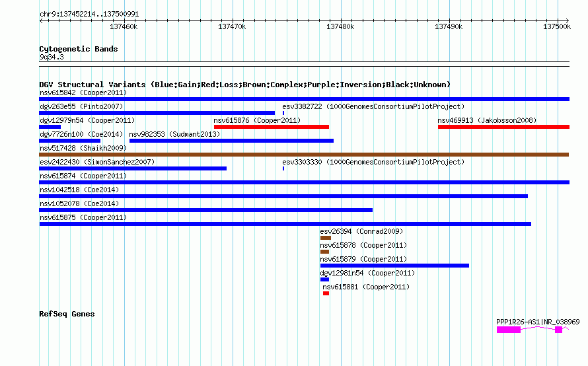The height and width of the screenshot is (366, 588).
Task: Open the dgv7726n100 (Coe2014) label
Action: [81, 134]
